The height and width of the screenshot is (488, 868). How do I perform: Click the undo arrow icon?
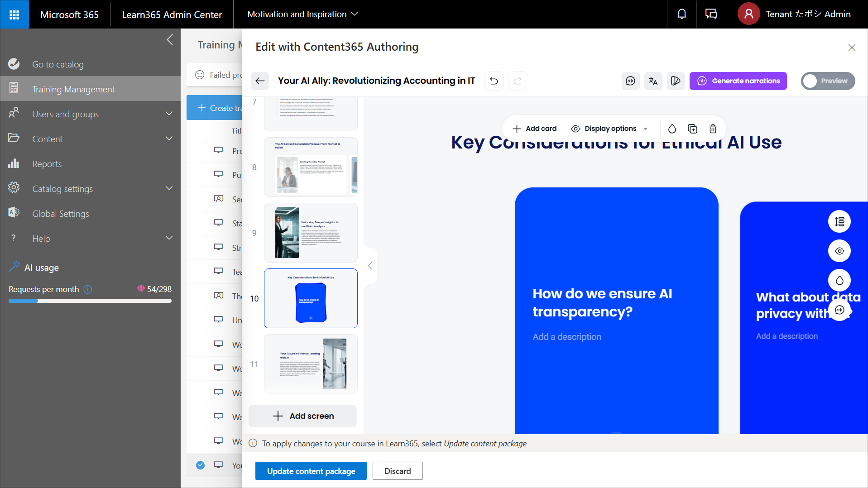(x=494, y=81)
